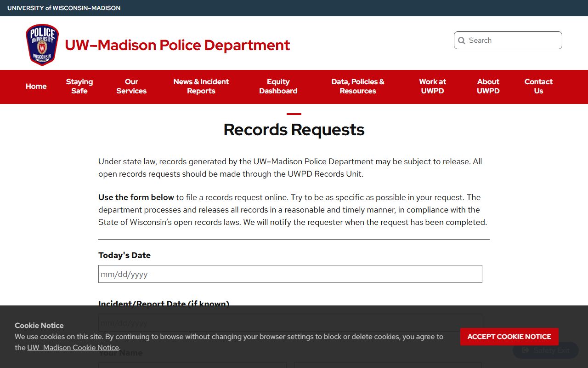Open Data, Policies & Resources menu
Screen dimensions: 588x368
click(358, 86)
